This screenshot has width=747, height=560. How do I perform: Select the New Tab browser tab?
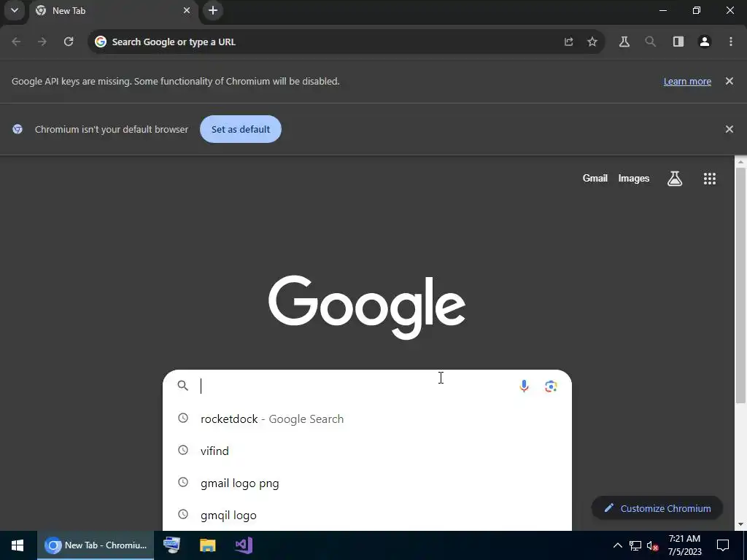click(113, 11)
